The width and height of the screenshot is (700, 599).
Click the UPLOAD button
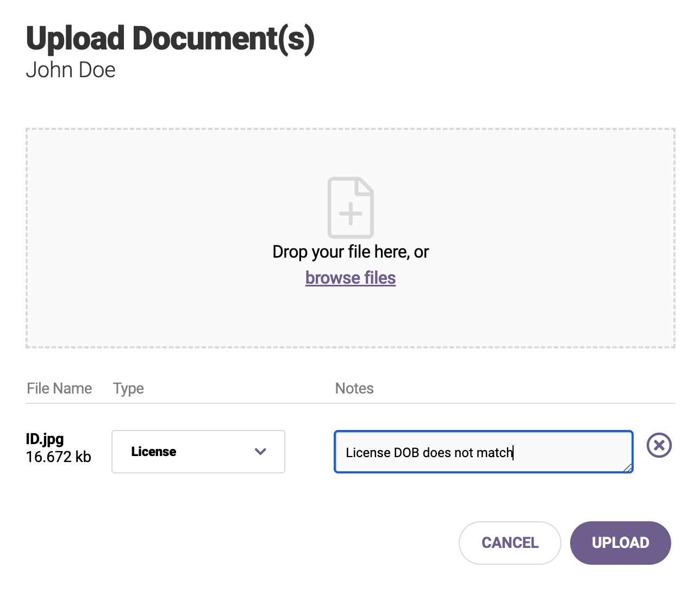621,542
